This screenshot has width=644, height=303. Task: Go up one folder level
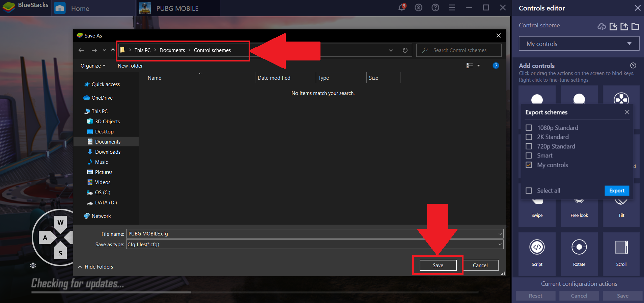pyautogui.click(x=113, y=50)
